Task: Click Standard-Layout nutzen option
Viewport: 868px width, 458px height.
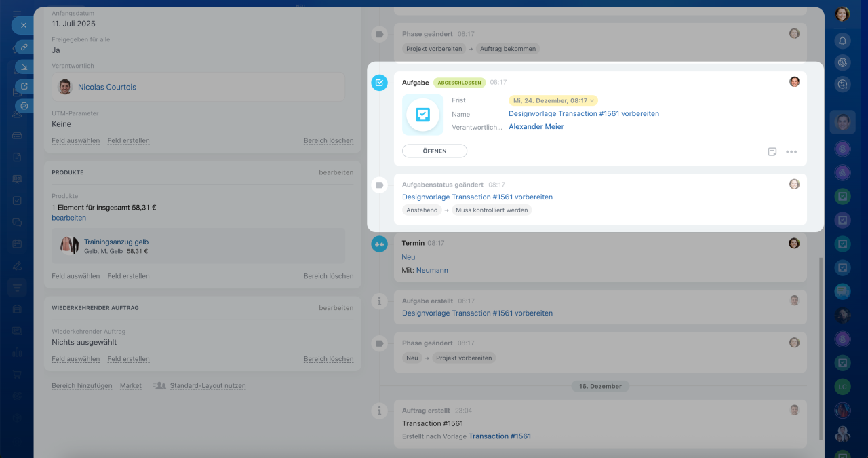Action: point(208,385)
